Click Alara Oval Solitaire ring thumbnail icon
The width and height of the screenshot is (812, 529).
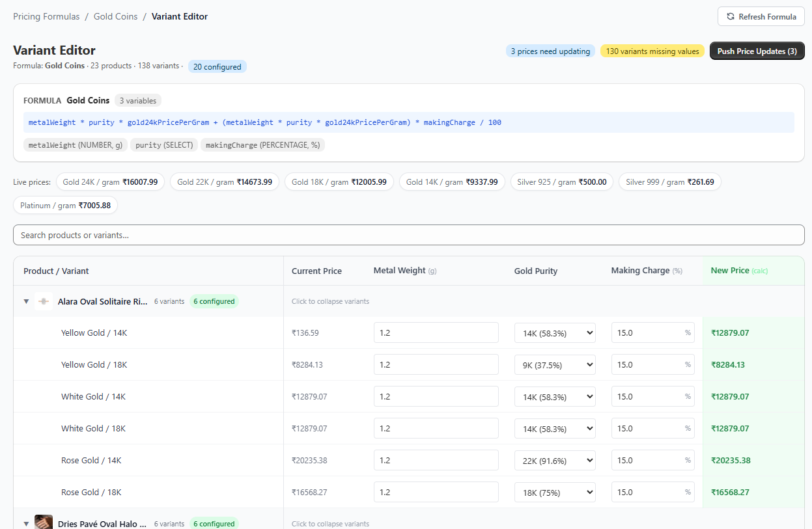44,301
